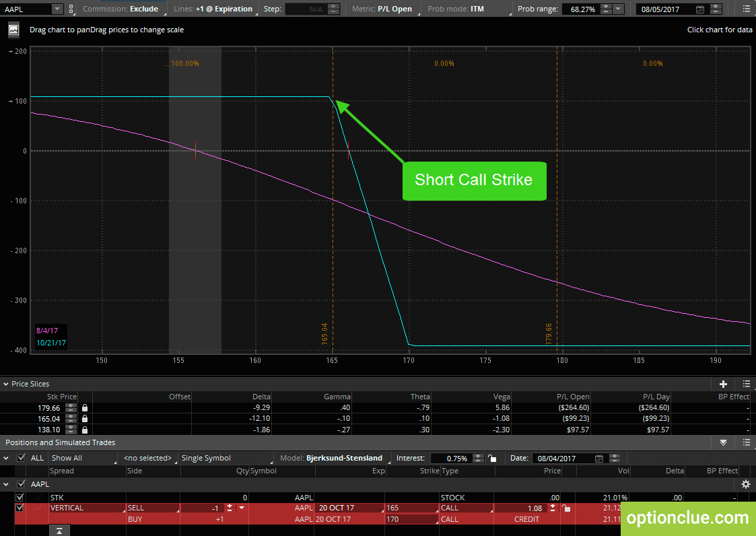Click the lock icon beside the 179.66 price slice

pos(85,407)
